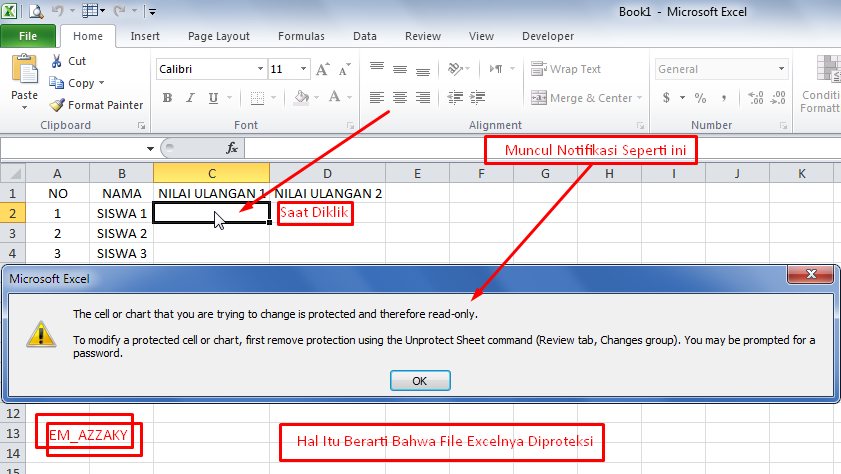Set Bottom Align for cell text
This screenshot has height=474, width=841.
pos(423,70)
